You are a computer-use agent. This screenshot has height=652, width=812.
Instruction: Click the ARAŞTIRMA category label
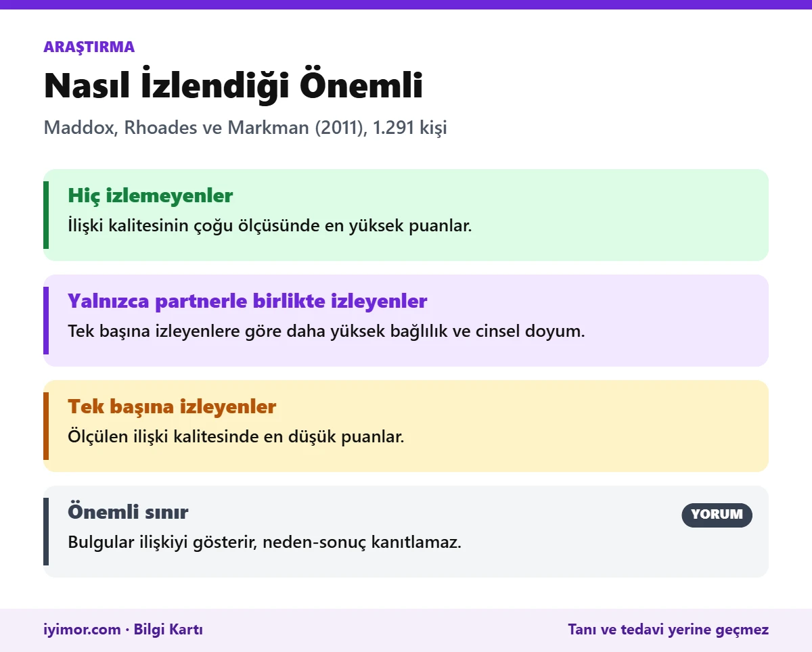(89, 47)
